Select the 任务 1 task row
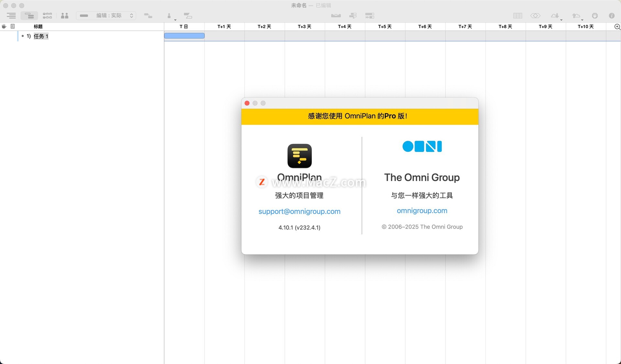 click(41, 36)
